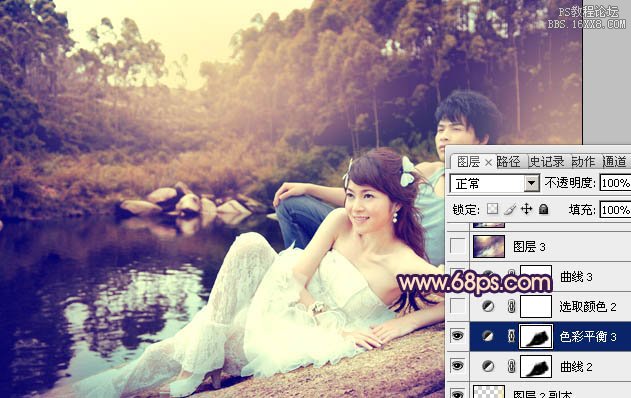The height and width of the screenshot is (398, 631).
Task: Click the 填充 value field
Action: click(615, 210)
